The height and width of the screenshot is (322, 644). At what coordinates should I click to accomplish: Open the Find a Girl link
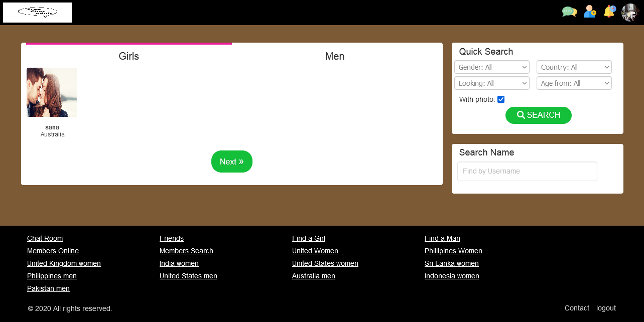309,238
